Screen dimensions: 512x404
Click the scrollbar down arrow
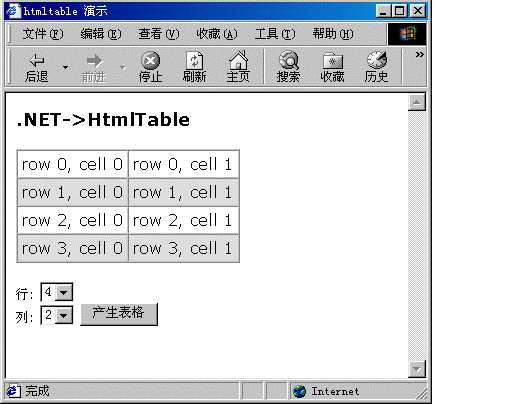[417, 369]
